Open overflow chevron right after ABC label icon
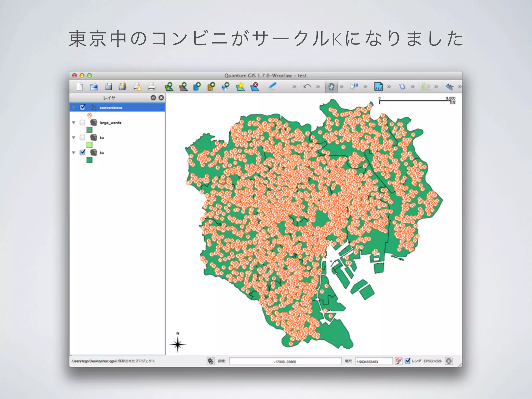The image size is (532, 399). 460,87
